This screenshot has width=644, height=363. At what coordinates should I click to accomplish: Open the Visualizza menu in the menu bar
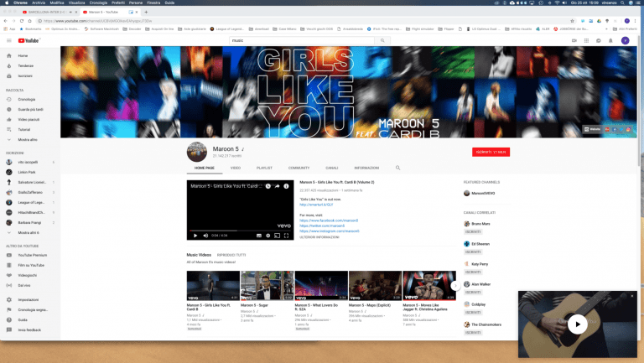[76, 3]
